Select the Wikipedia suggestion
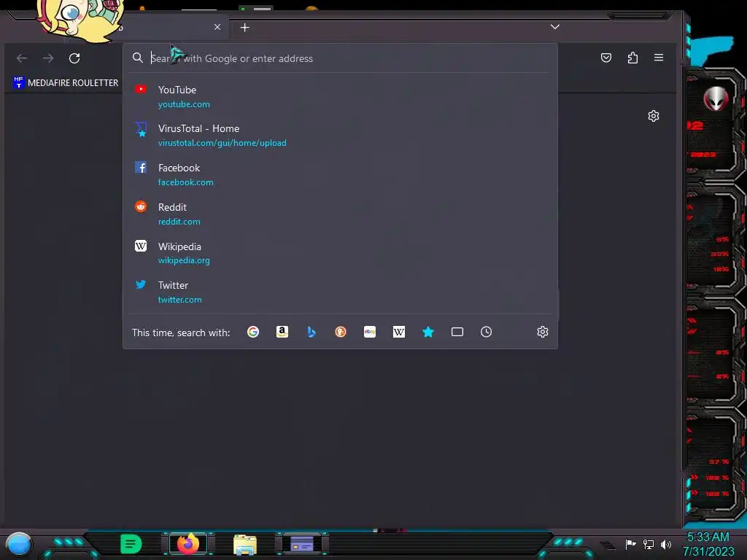The height and width of the screenshot is (560, 747). [x=340, y=253]
